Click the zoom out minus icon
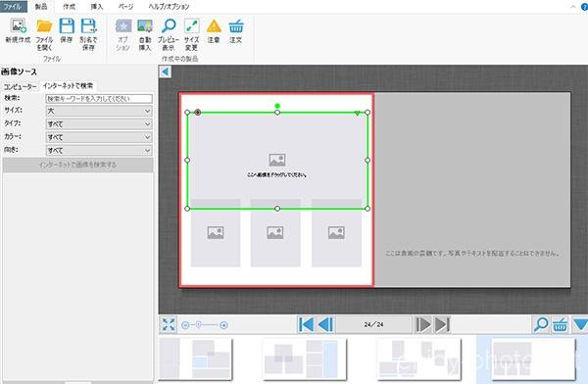Viewport: 588px width, 384px height. point(185,325)
